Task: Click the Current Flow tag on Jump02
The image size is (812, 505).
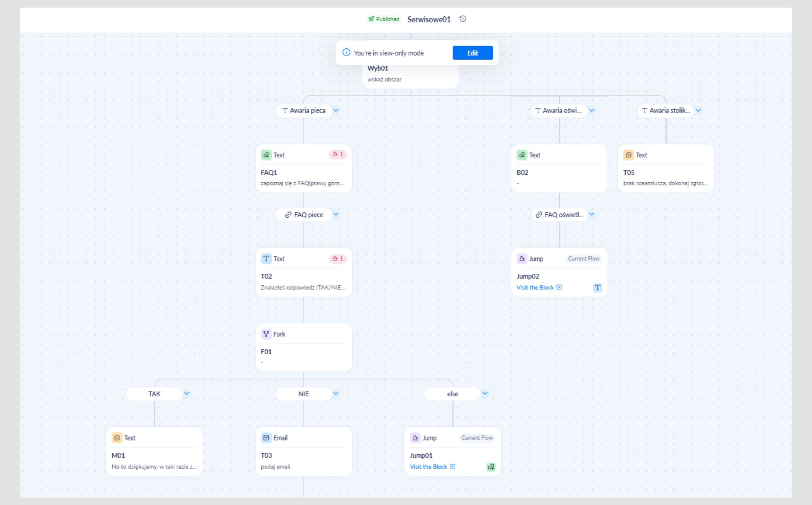Action: coord(584,259)
